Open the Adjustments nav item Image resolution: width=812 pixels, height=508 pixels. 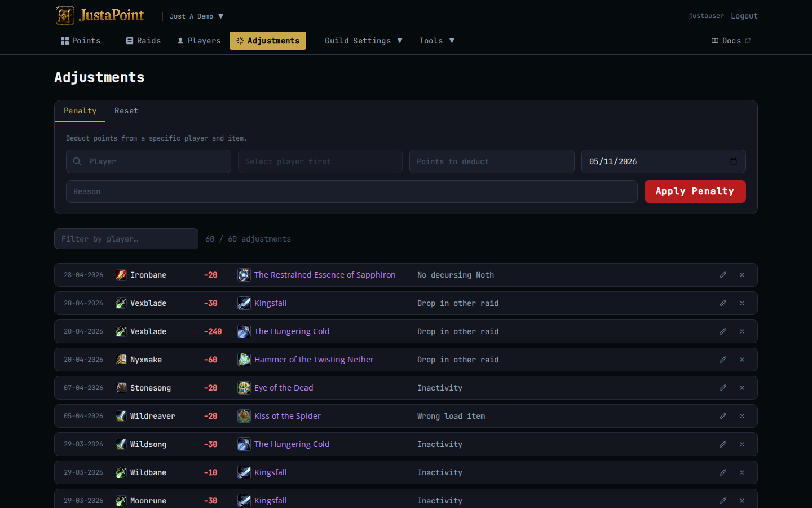[268, 41]
